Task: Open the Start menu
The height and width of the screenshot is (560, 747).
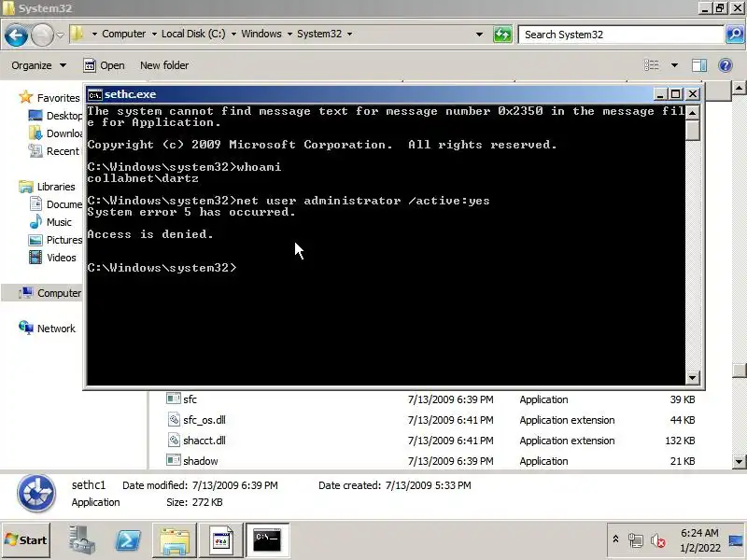Action: coord(26,540)
